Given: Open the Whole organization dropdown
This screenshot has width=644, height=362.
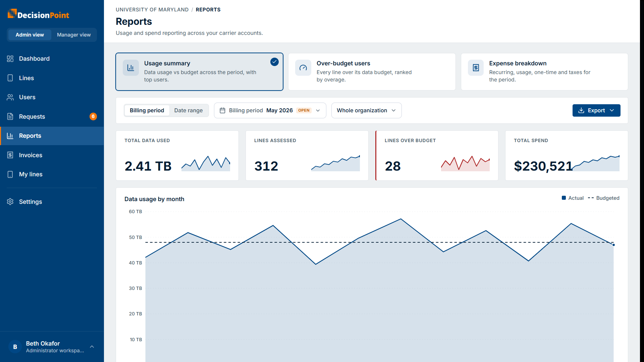Looking at the screenshot, I should point(366,111).
